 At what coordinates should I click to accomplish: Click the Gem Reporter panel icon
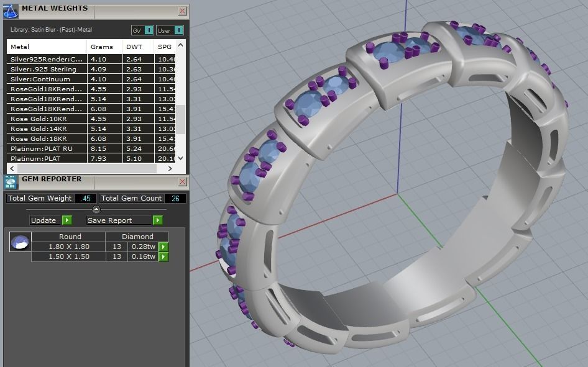(11, 183)
